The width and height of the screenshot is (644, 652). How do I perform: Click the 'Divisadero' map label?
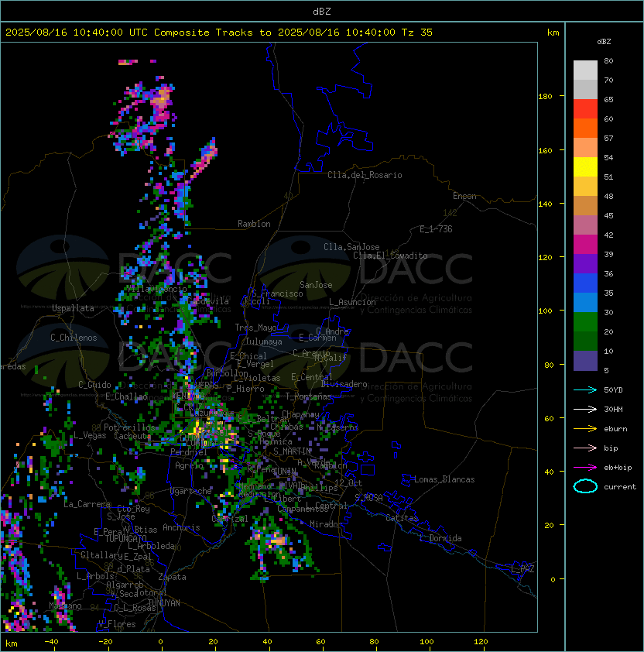344,384
